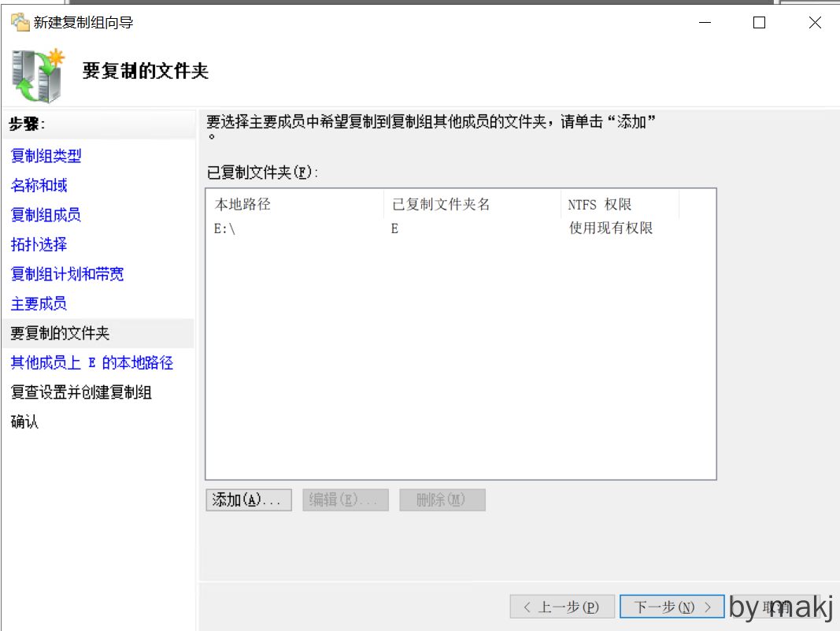Click the 添加(A)... button
Viewport: 840px width, 631px height.
point(249,500)
